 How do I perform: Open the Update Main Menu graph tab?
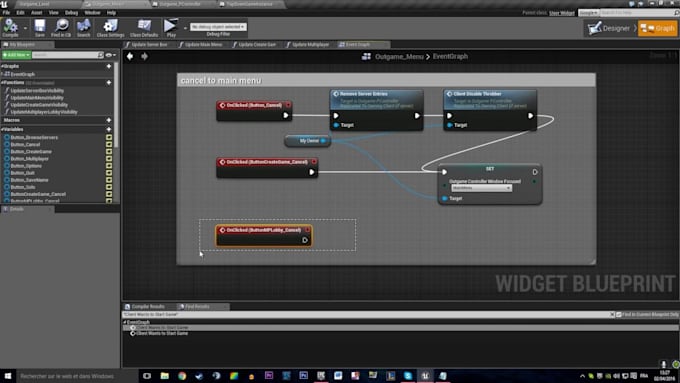[203, 45]
